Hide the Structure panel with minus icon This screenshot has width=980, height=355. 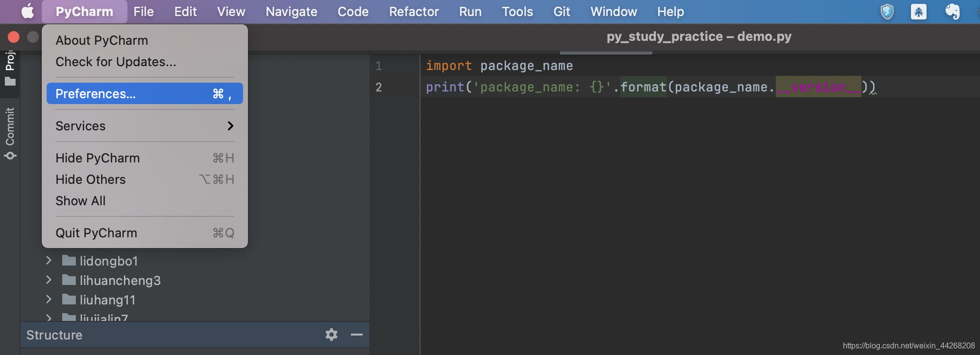pyautogui.click(x=357, y=335)
